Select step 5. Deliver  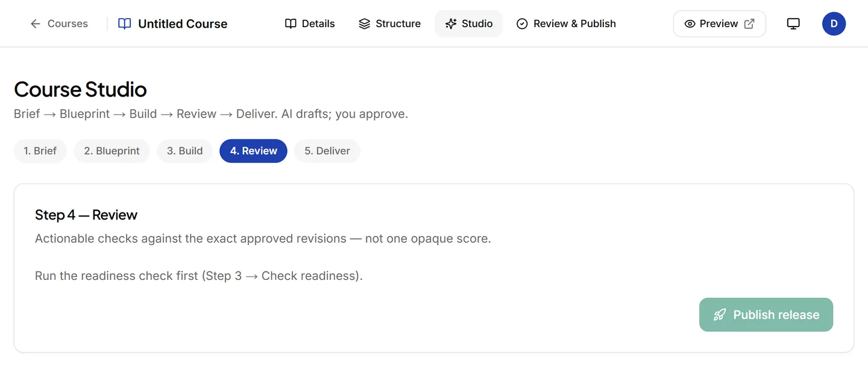[327, 151]
